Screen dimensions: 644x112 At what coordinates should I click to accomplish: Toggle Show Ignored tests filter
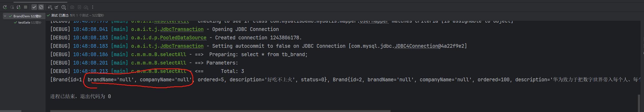tap(41, 7)
